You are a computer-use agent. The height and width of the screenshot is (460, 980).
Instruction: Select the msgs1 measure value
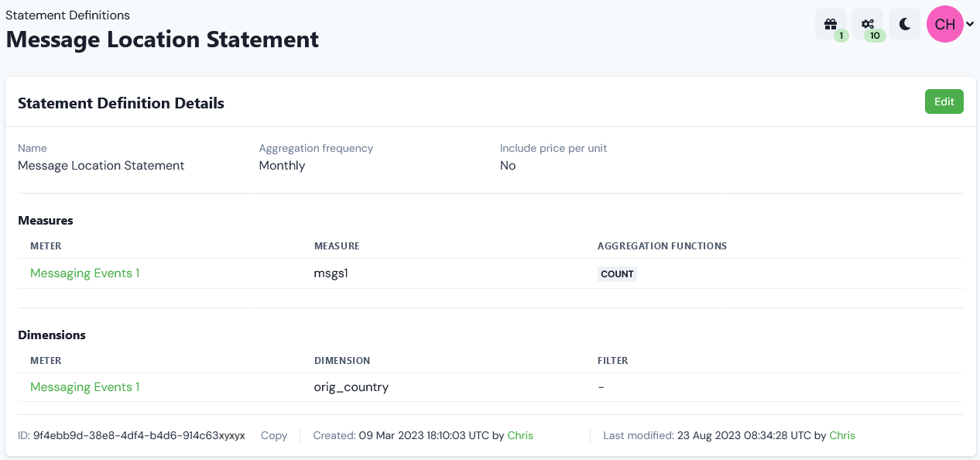coord(331,273)
